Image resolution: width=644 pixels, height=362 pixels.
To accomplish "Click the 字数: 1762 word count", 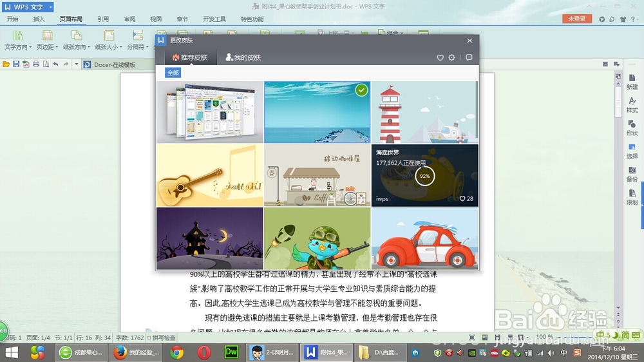I will pos(130,338).
